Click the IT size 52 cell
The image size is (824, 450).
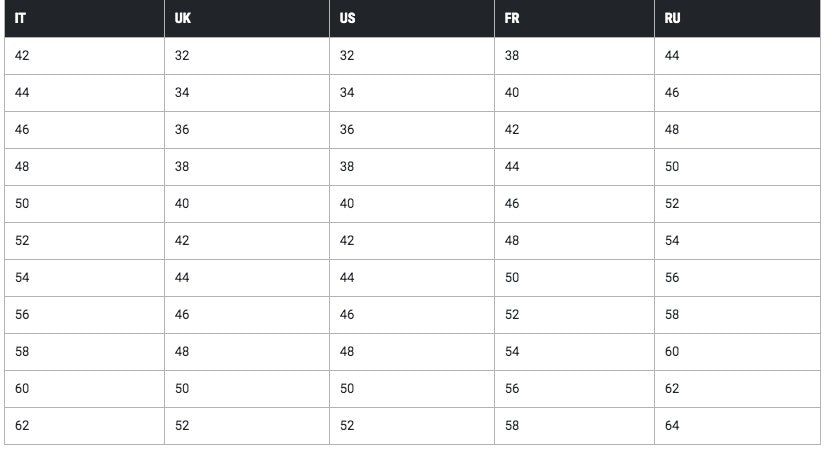(22, 241)
